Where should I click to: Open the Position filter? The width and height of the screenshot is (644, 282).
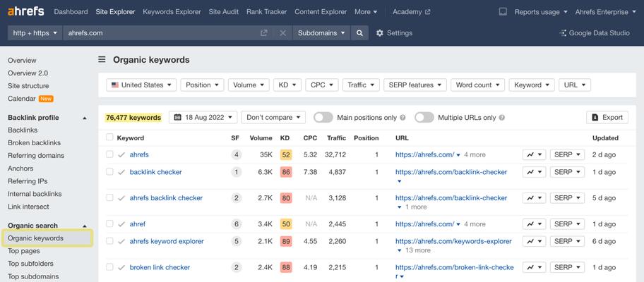[x=202, y=85]
